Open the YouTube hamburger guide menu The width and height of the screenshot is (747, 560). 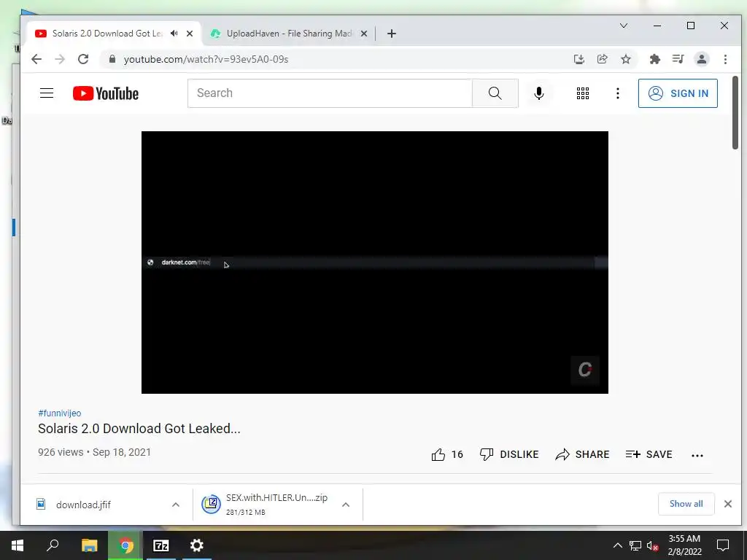[x=47, y=93]
